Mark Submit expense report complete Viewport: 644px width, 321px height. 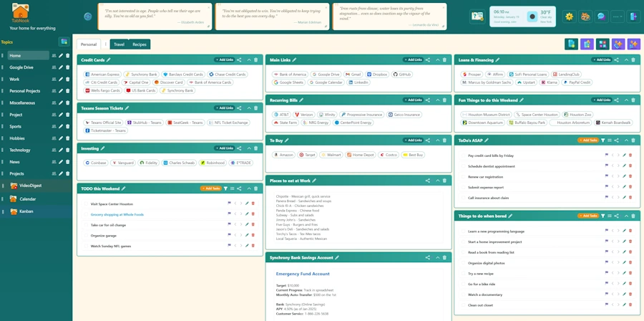coord(464,188)
